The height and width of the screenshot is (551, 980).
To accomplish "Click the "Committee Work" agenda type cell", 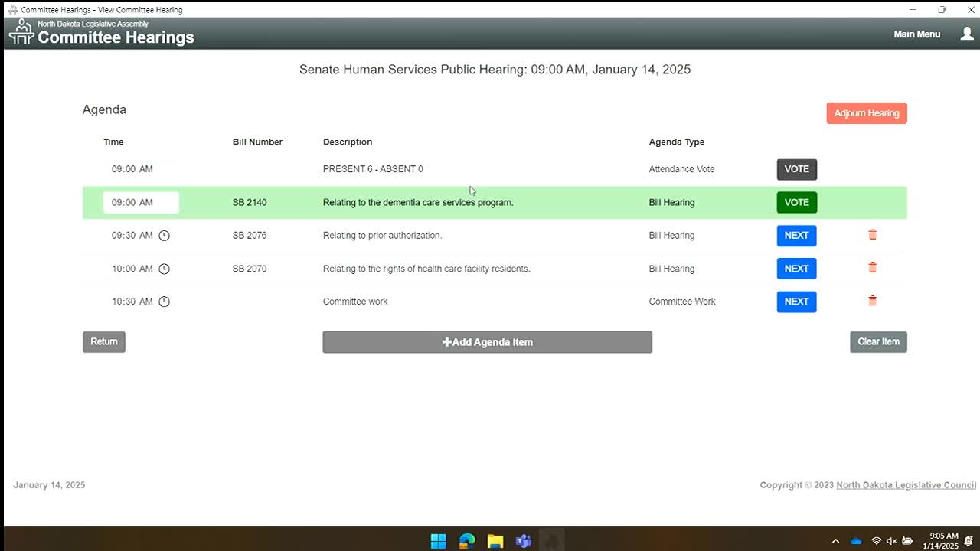I will (x=682, y=302).
